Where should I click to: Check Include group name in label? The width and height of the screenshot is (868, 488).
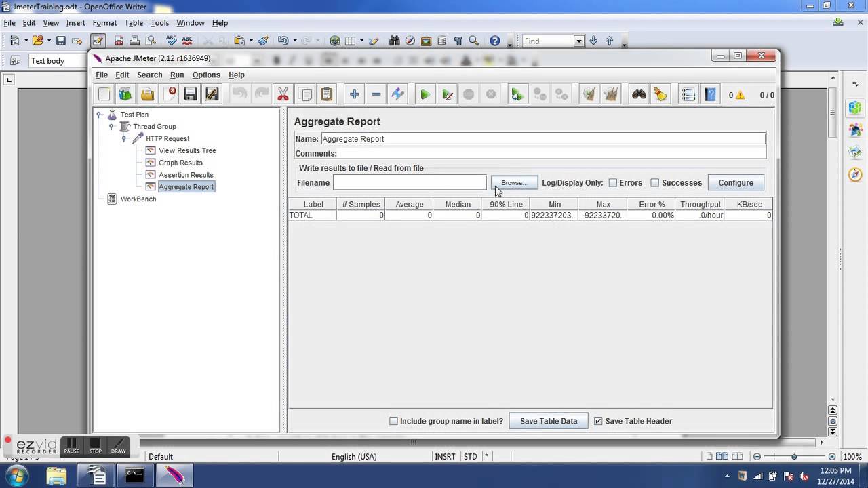tap(393, 421)
